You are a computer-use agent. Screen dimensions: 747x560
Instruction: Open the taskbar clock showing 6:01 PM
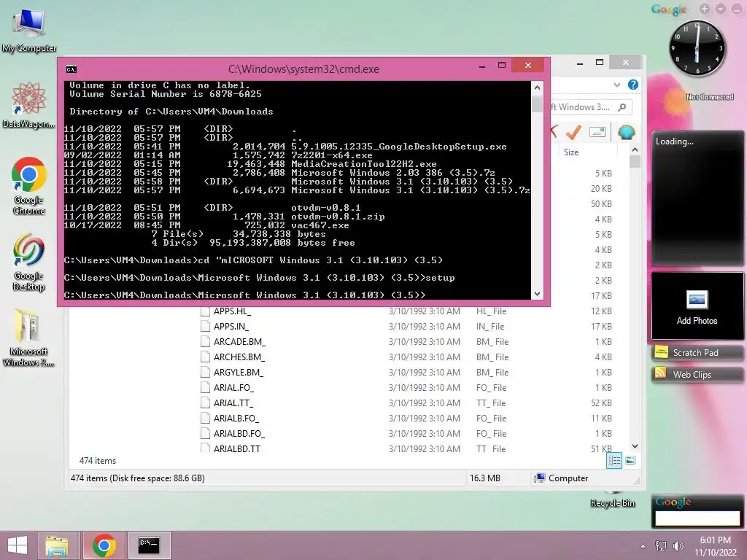715,546
